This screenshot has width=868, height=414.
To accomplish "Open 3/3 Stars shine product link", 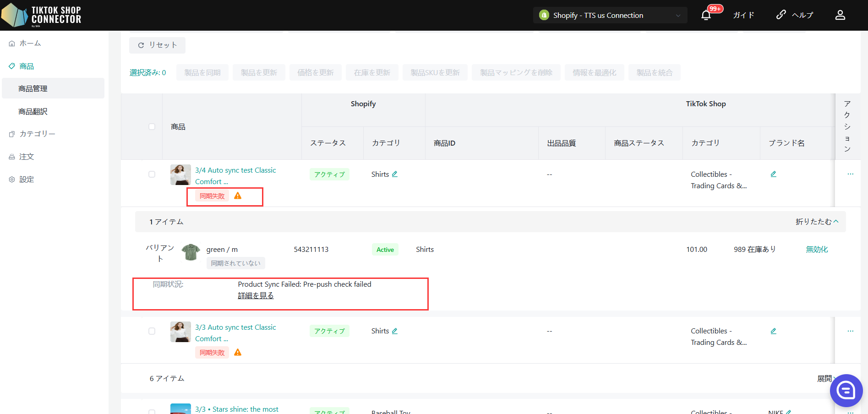I will pos(236,409).
